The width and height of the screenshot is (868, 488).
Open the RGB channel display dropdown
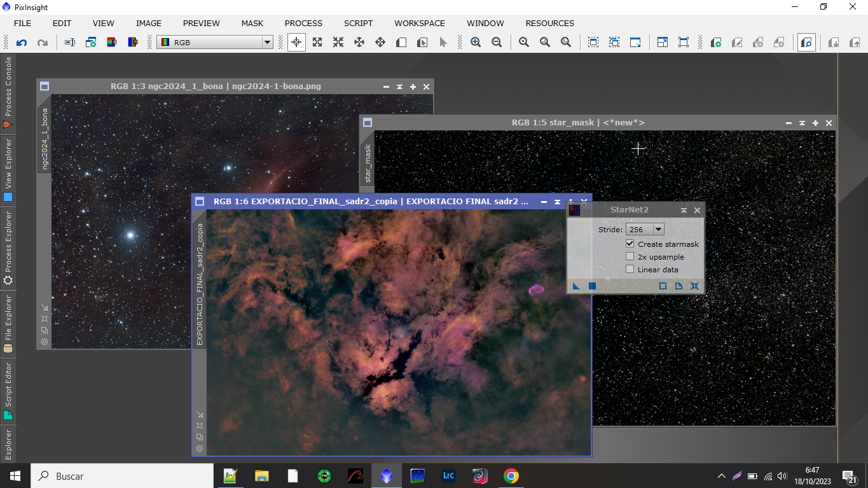coord(215,43)
